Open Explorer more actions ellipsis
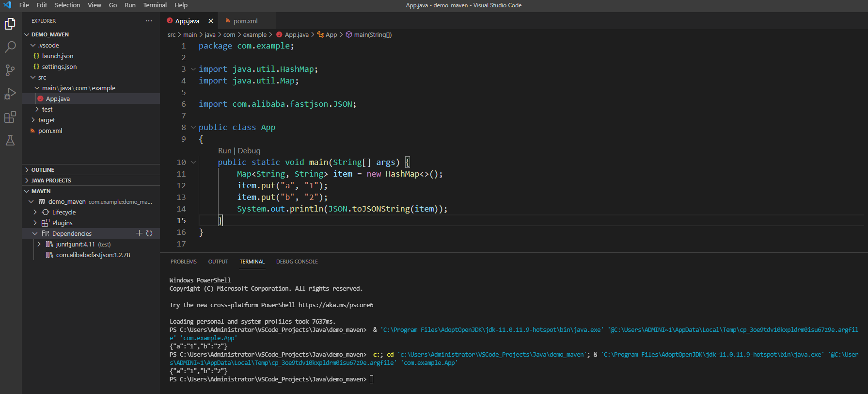Viewport: 868px width, 394px height. pyautogui.click(x=149, y=21)
